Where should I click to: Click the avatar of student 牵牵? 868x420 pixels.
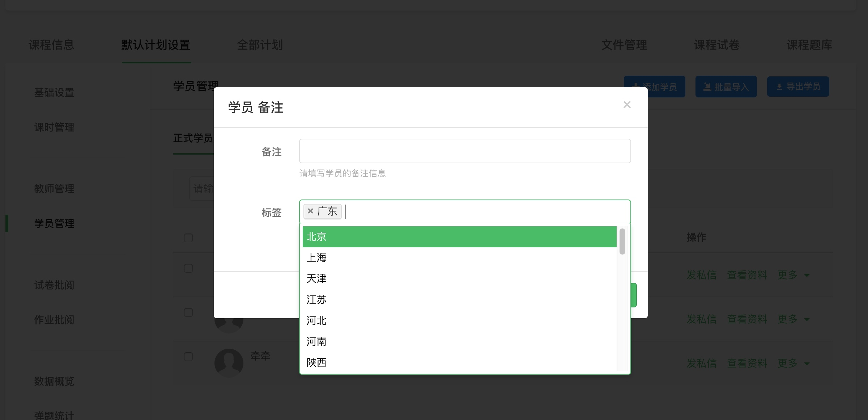point(229,363)
